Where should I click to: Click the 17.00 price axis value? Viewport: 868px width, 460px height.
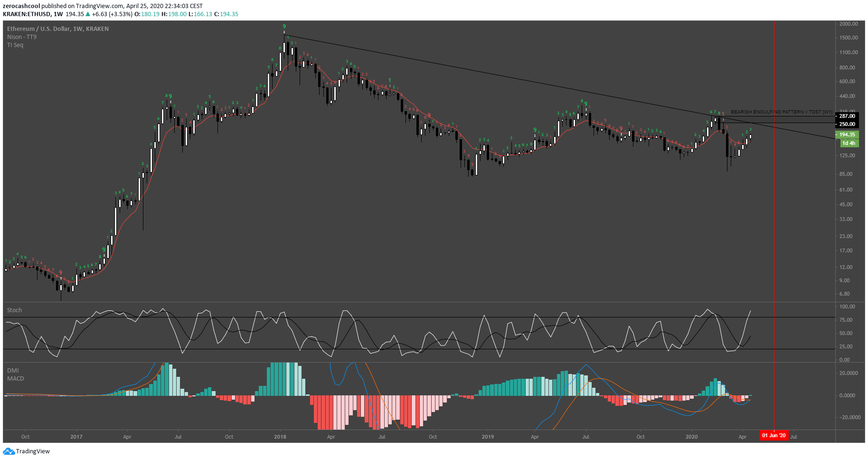[x=846, y=250]
